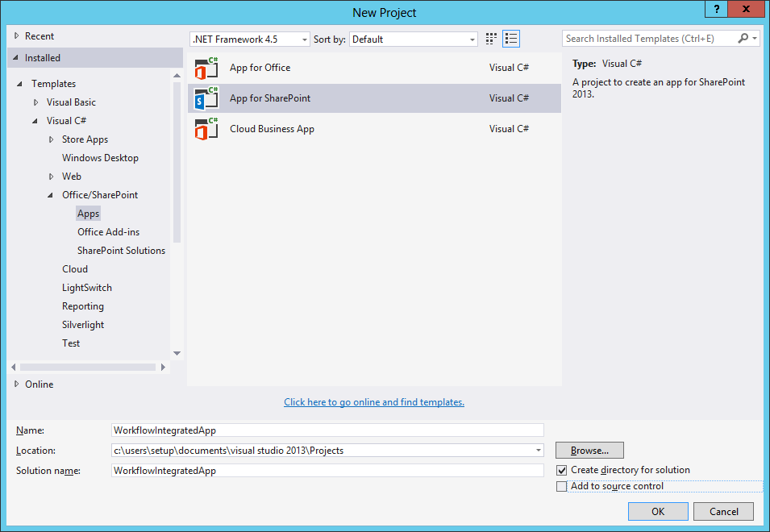
Task: Select Office Add-ins in the tree
Action: pyautogui.click(x=109, y=232)
